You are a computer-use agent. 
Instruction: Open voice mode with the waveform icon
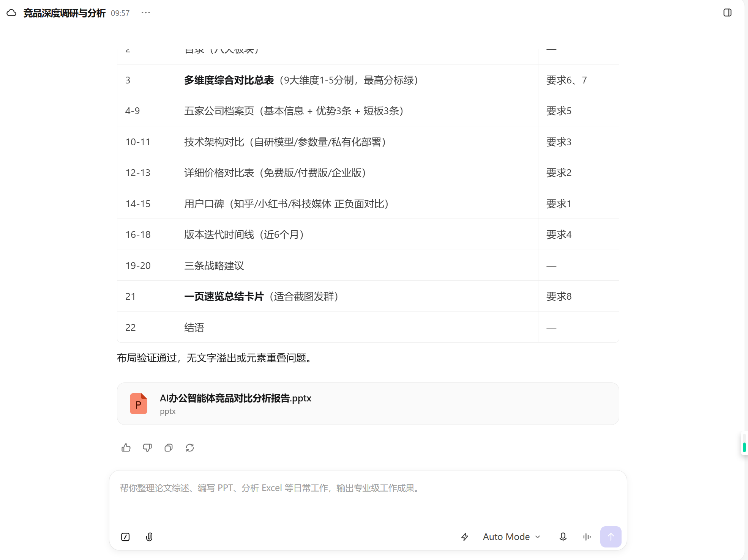click(587, 537)
